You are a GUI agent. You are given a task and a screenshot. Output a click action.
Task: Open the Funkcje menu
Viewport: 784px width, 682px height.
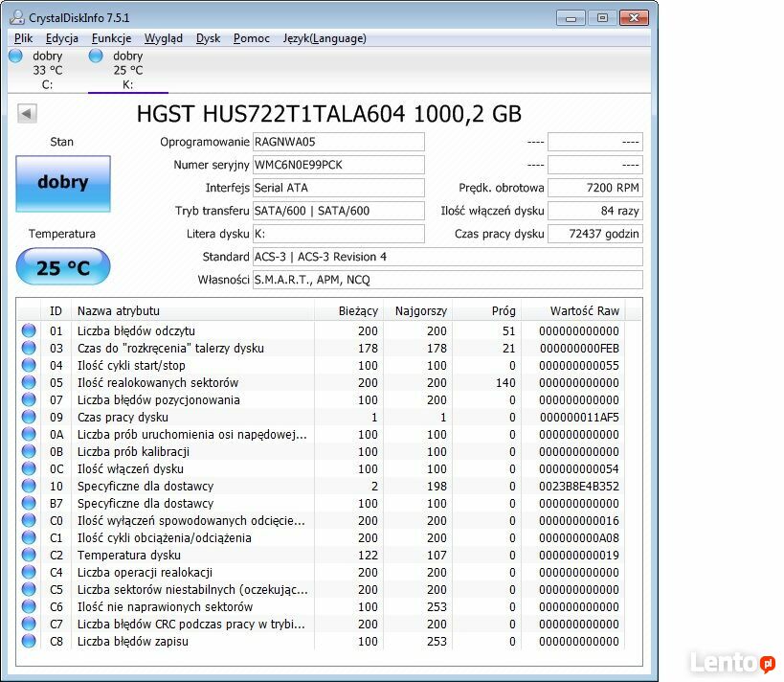coord(111,38)
